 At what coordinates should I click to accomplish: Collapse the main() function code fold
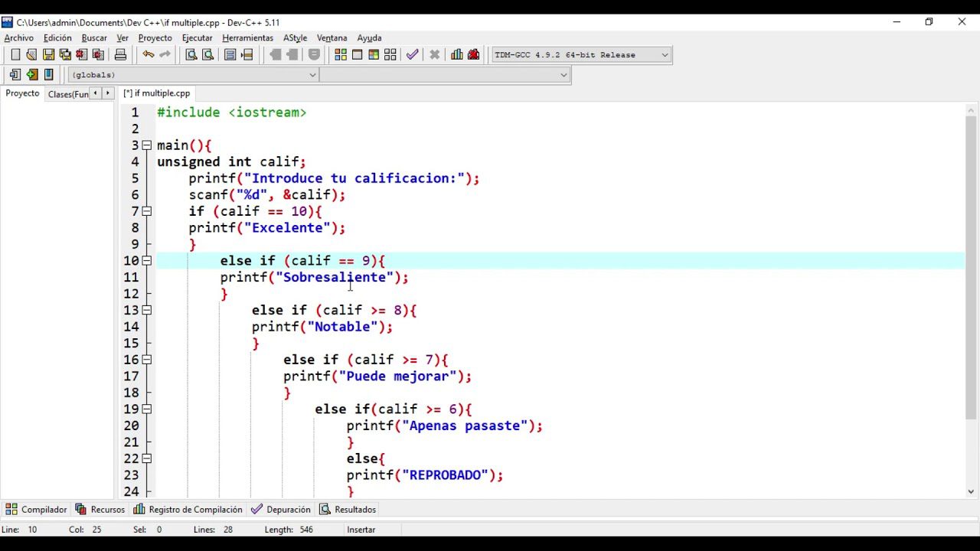pos(146,145)
